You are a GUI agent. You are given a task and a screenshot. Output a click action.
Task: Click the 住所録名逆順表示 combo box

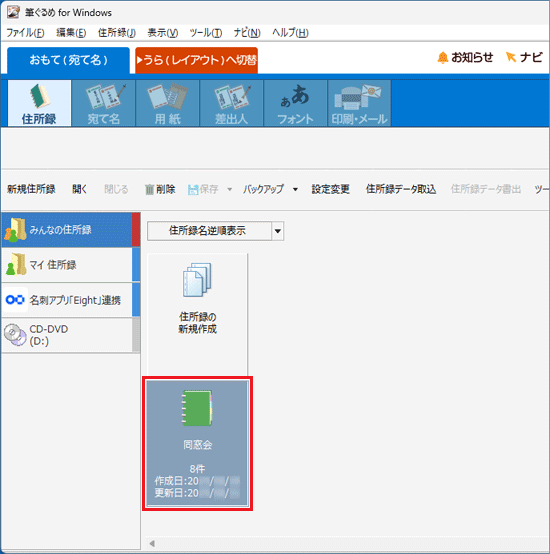pos(215,231)
